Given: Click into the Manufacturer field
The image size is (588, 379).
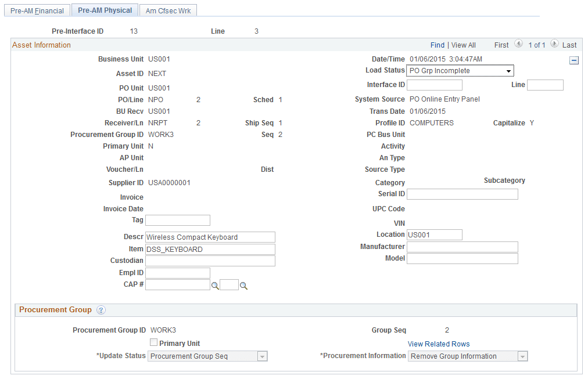Looking at the screenshot, I should (x=462, y=247).
